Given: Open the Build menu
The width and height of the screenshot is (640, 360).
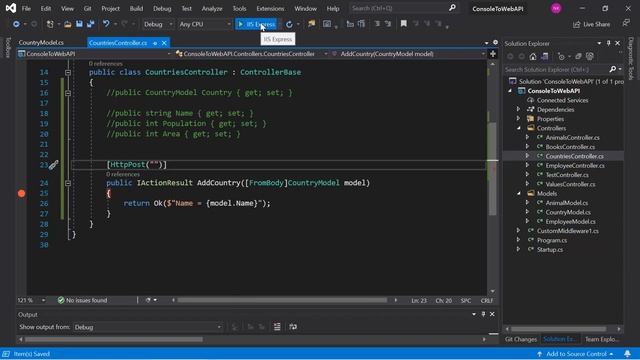Looking at the screenshot, I should coord(136,9).
